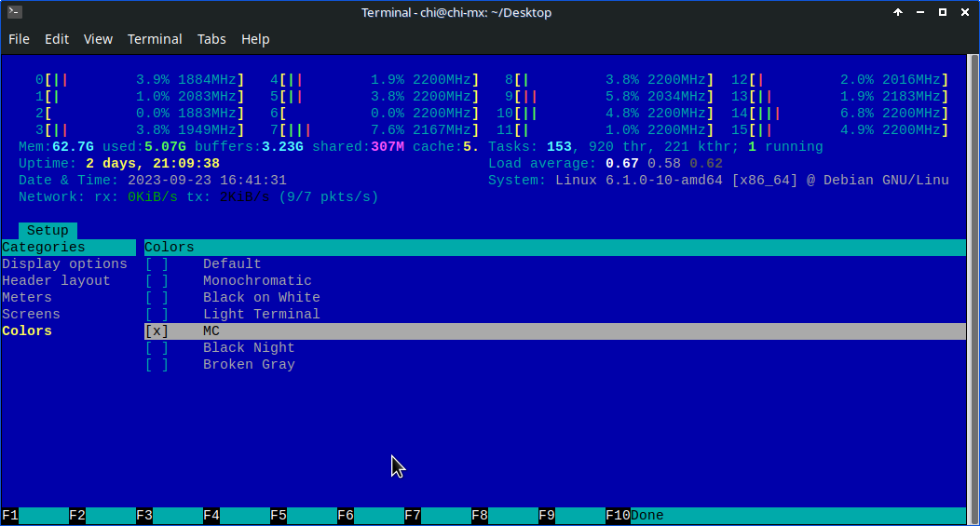The width and height of the screenshot is (980, 526).
Task: Click the Categories panel header
Action: 69,248
